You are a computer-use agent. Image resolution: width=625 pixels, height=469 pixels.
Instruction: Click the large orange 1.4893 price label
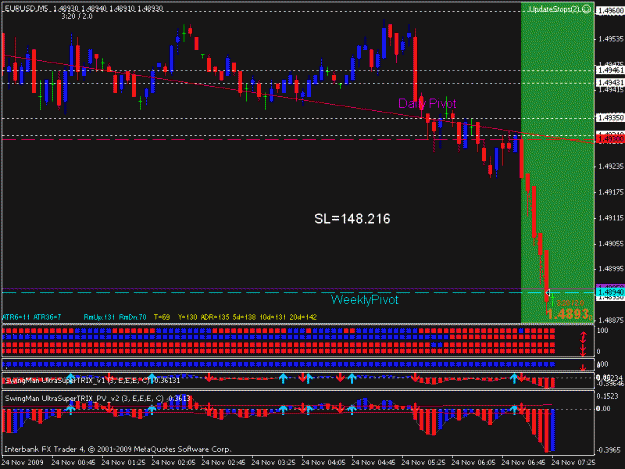[x=568, y=314]
